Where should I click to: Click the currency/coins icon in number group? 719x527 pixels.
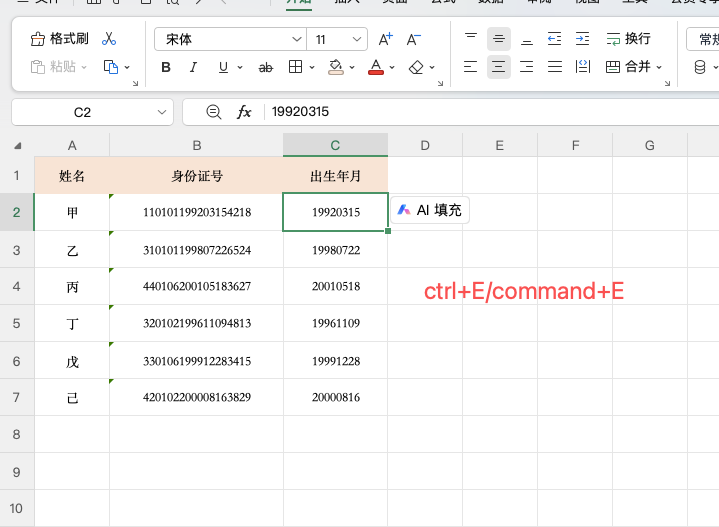[700, 67]
